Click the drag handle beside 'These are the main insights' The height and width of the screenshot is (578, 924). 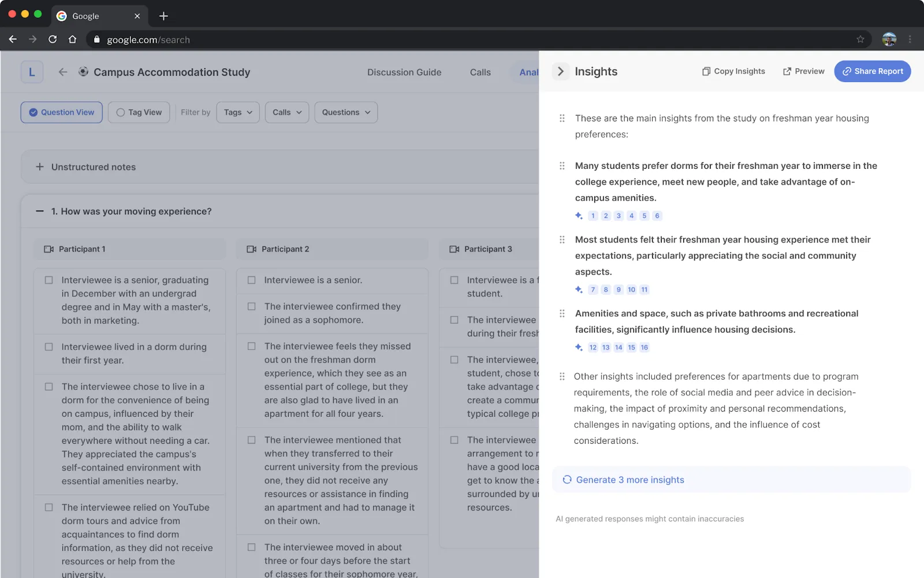tap(562, 118)
